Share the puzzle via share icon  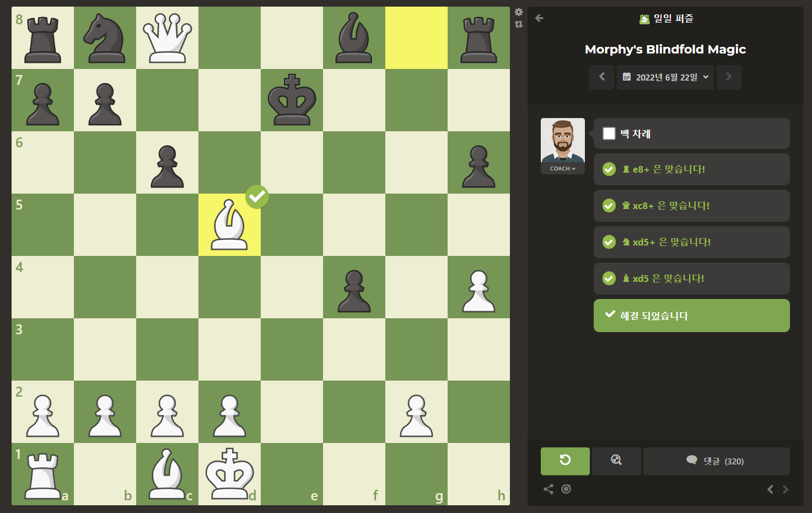point(548,489)
